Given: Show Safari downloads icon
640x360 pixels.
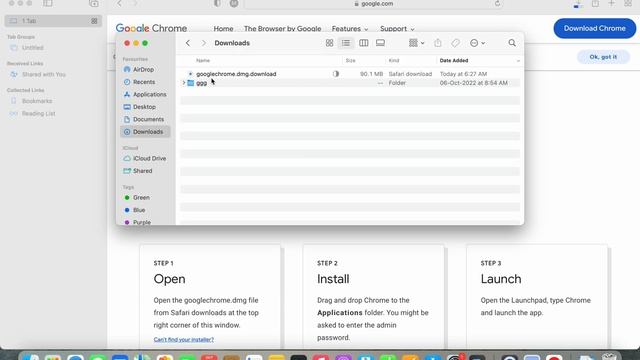Looking at the screenshot, I should (577, 4).
